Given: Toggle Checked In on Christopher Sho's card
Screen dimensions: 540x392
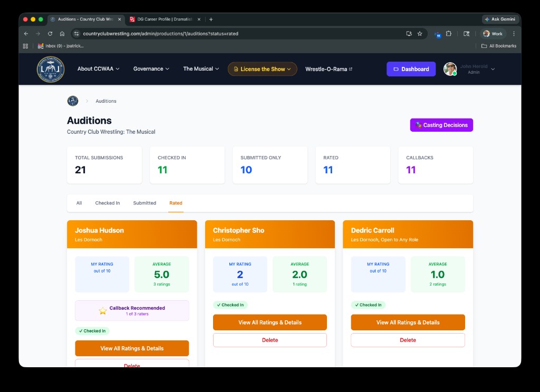Looking at the screenshot, I should (230, 305).
